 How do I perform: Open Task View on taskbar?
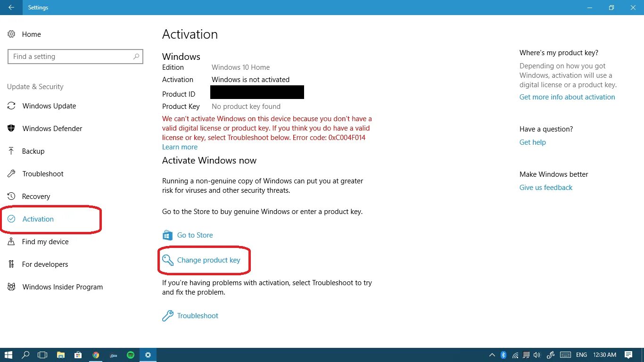[43, 355]
